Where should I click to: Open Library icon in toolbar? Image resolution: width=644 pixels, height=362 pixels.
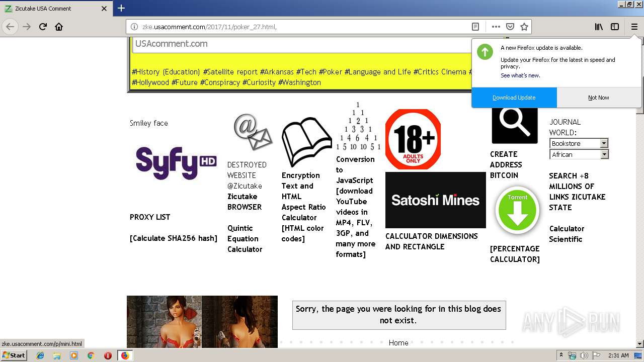pos(599,27)
